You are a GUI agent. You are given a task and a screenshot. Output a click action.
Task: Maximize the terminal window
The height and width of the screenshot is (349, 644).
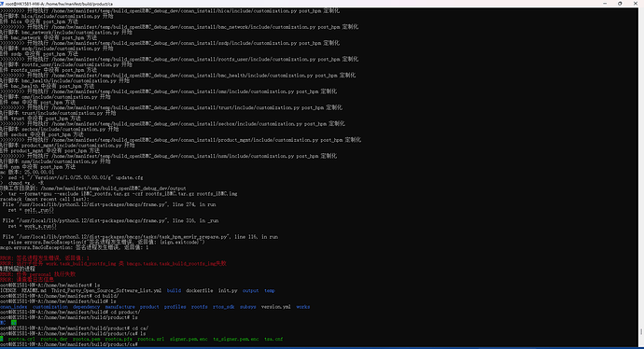click(620, 4)
